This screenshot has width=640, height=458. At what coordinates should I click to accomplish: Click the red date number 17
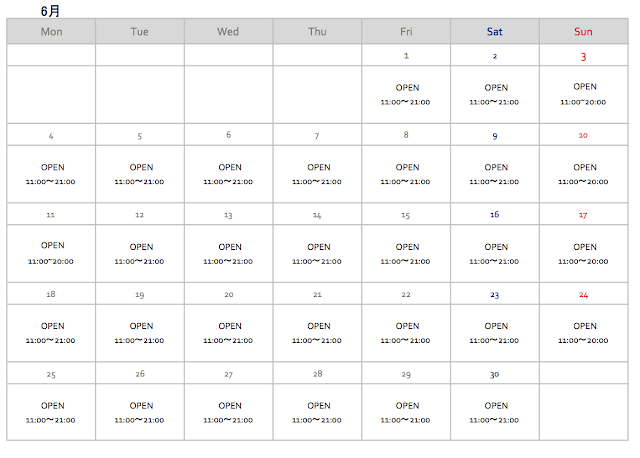583,215
